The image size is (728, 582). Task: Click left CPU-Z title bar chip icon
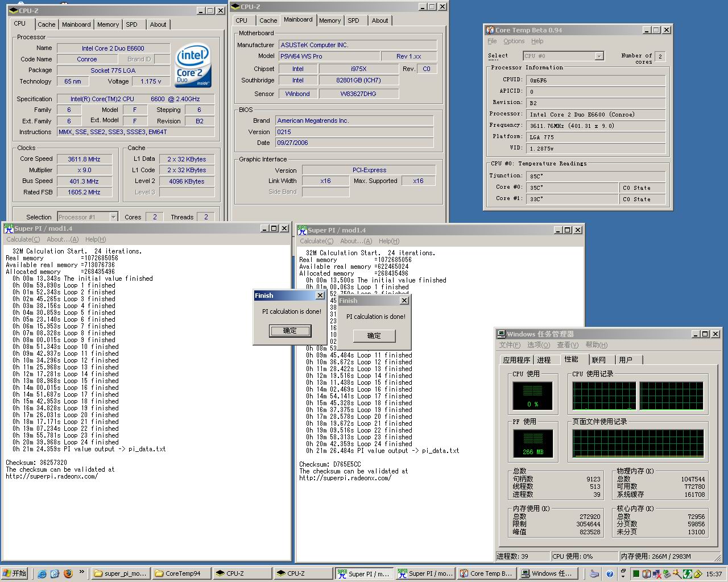point(14,11)
